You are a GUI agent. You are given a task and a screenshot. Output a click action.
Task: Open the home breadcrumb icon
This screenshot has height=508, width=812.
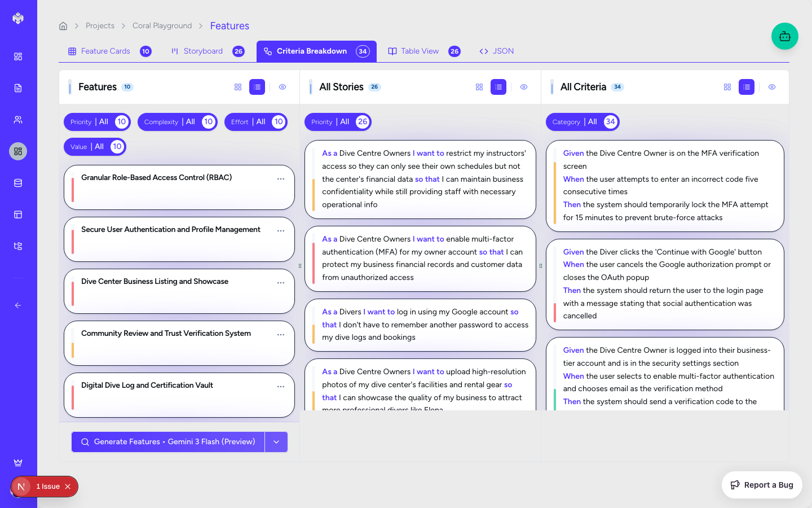[x=63, y=26]
